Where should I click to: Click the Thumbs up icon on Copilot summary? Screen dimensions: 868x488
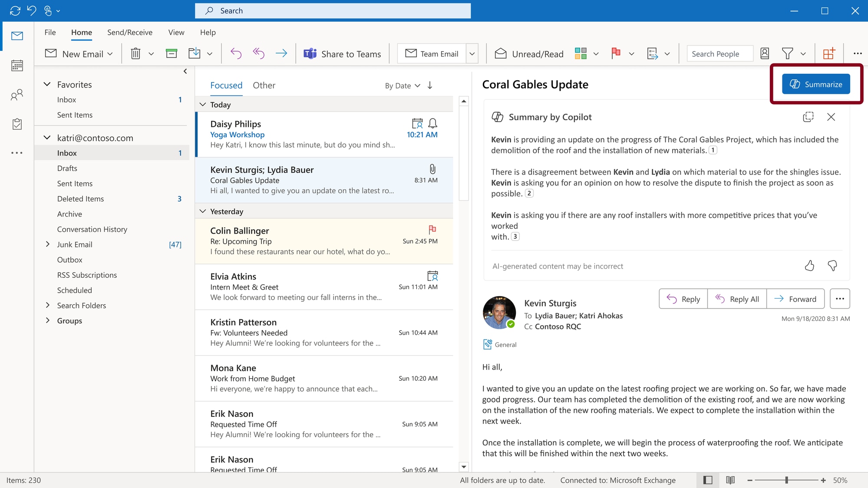coord(809,265)
